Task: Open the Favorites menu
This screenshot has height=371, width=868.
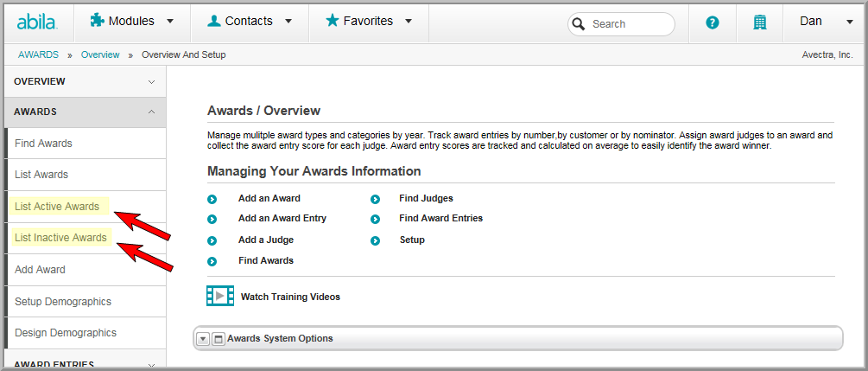Action: tap(369, 22)
